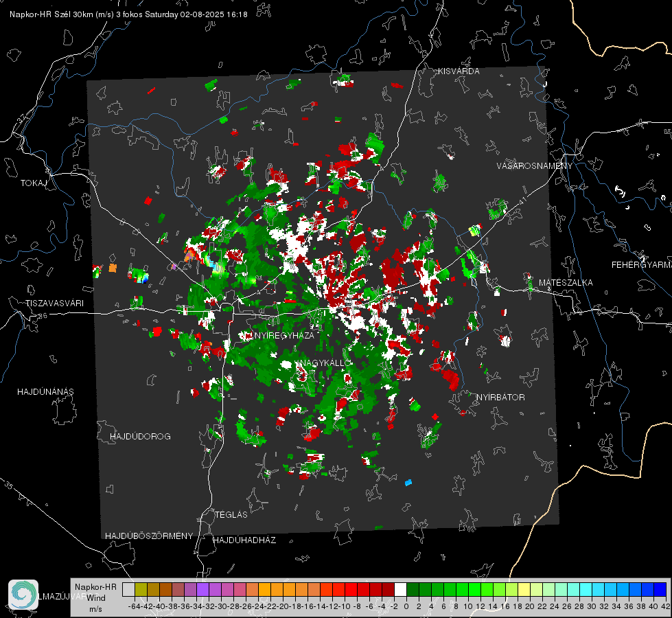
Task: Select the olive legend swatch between -64 and -42
Action: coord(141,589)
